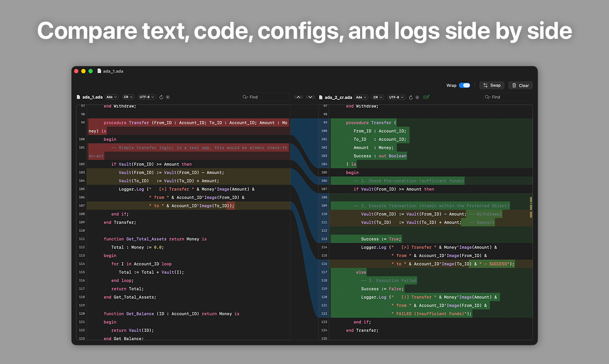Click right pane comment '-- 3. Execution Failed'
Image resolution: width=609 pixels, height=364 pixels.
(x=389, y=280)
